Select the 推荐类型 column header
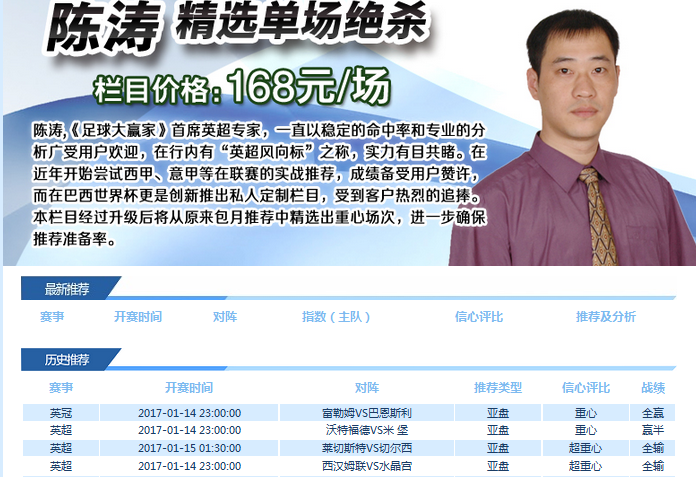The image size is (696, 477). click(x=498, y=387)
